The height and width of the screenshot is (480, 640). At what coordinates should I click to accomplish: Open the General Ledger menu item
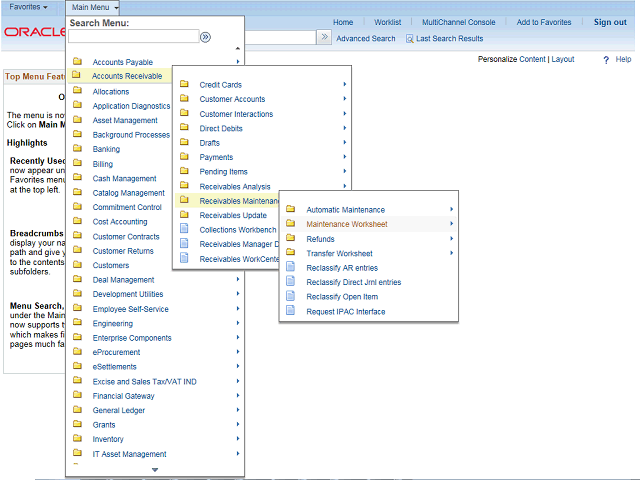119,410
